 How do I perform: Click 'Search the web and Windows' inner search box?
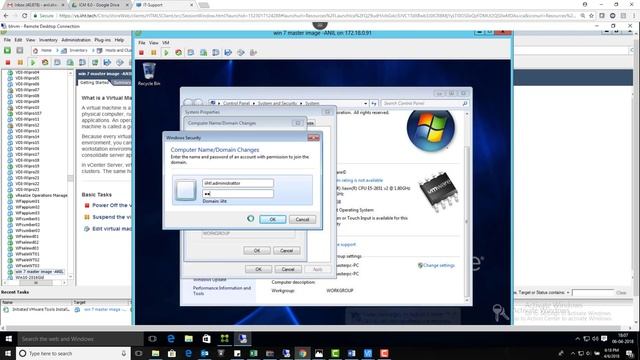[80, 339]
